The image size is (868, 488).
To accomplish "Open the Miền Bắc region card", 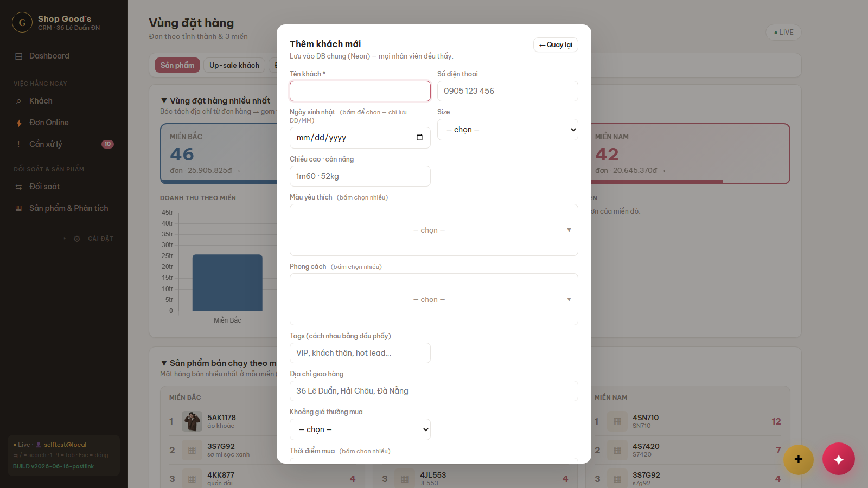I will tap(219, 154).
